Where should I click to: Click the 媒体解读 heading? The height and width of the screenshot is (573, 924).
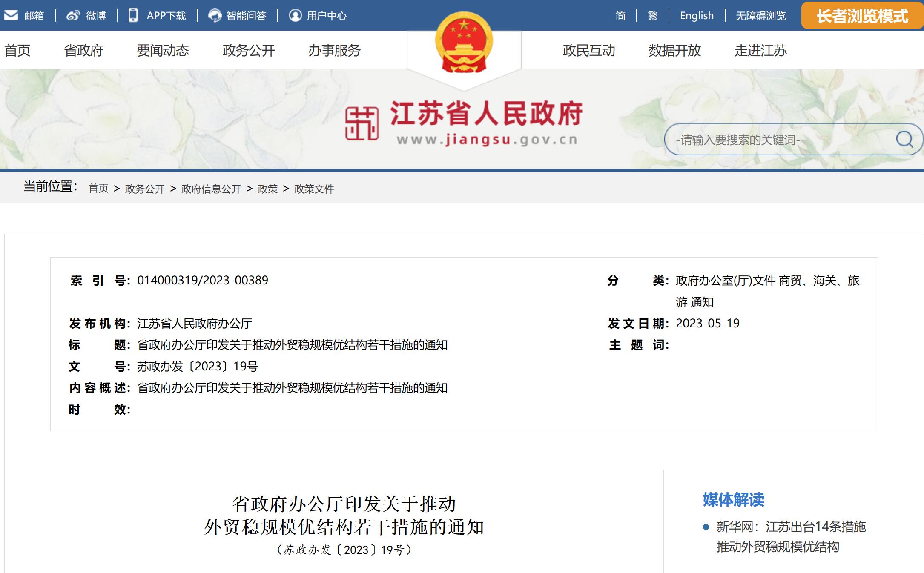pyautogui.click(x=733, y=500)
